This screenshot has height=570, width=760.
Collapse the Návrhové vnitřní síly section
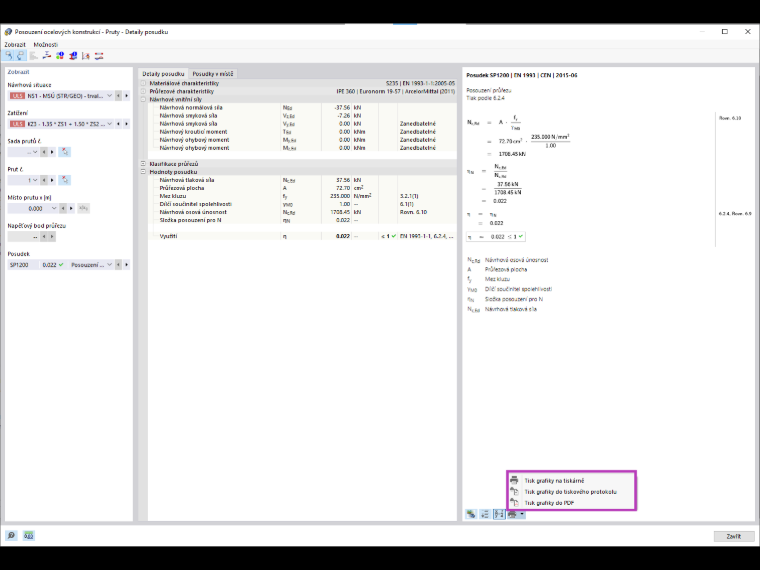tap(143, 99)
